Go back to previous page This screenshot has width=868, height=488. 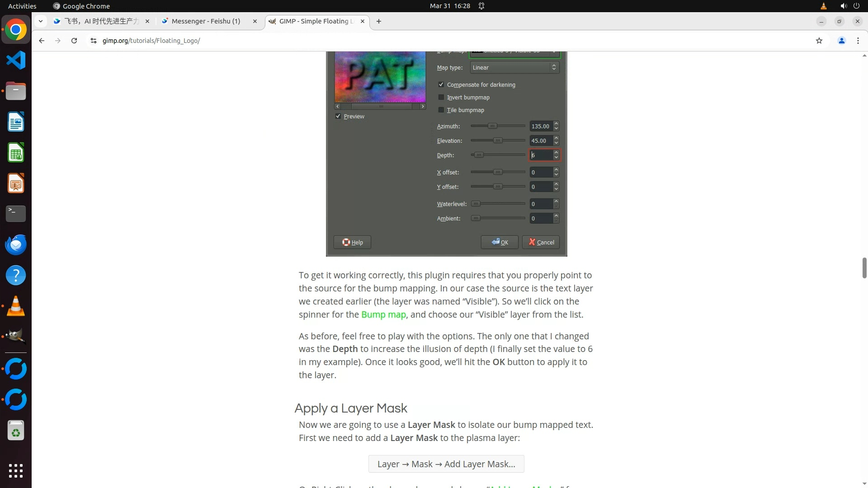click(42, 41)
